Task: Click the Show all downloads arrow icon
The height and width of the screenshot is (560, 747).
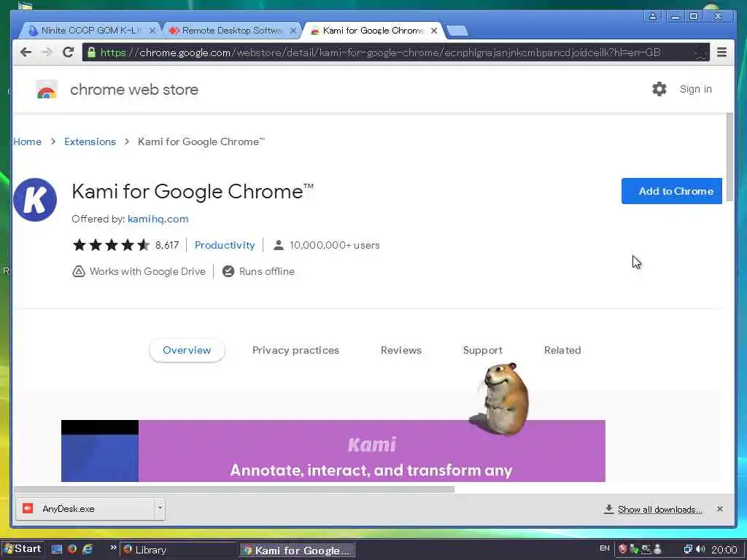Action: (608, 509)
